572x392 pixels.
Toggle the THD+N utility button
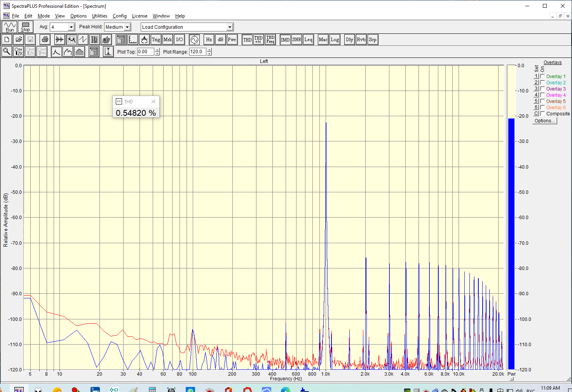point(258,40)
